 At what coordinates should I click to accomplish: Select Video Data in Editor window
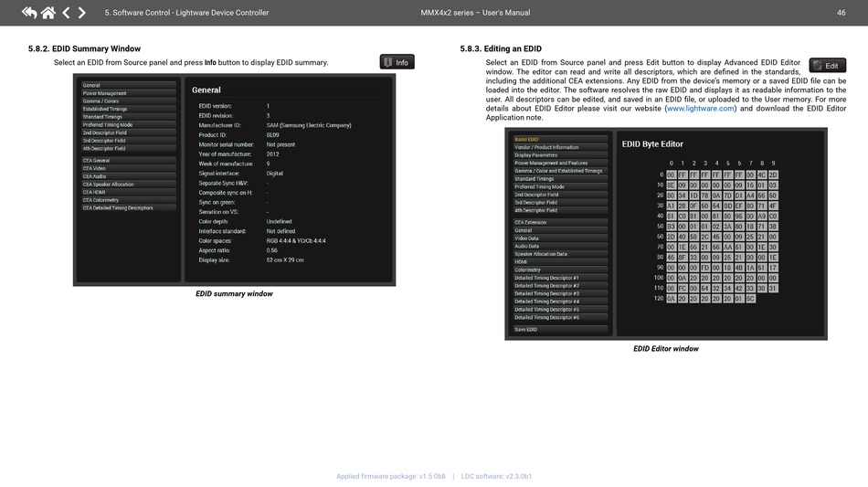tap(560, 238)
